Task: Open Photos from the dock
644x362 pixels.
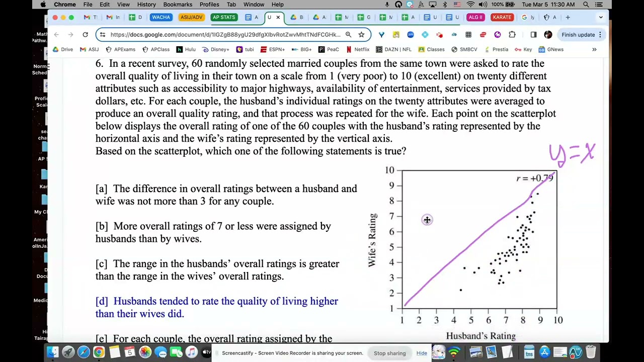Action: click(145, 352)
